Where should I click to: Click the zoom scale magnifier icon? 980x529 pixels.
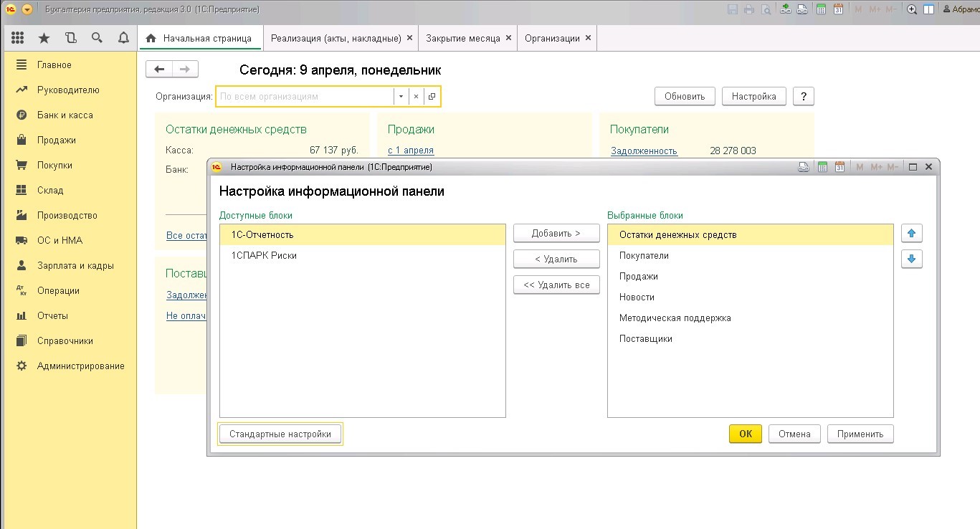912,9
